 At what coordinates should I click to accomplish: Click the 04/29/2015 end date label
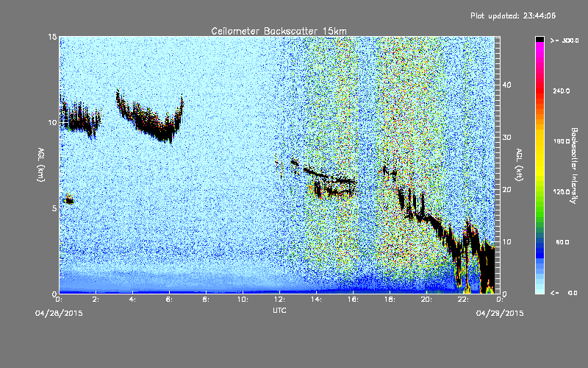pos(500,314)
